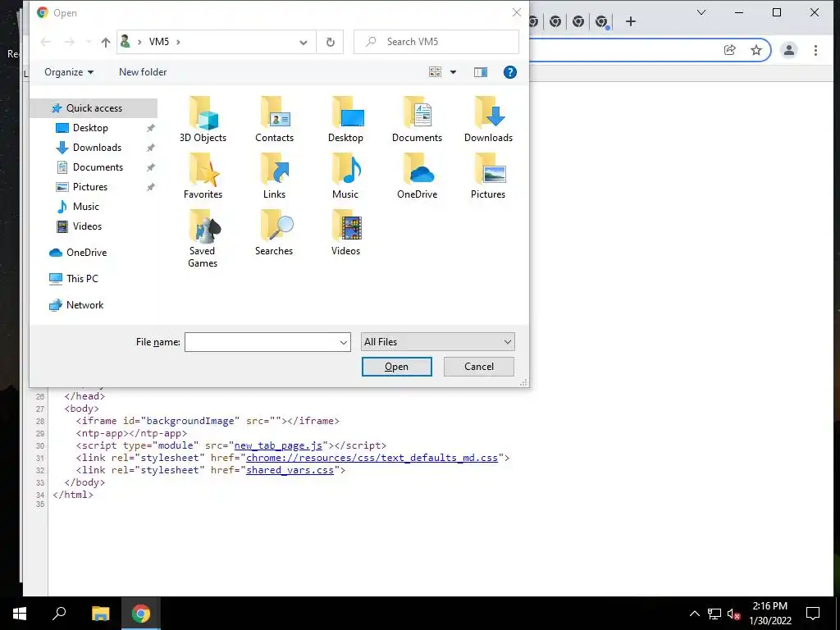
Task: Click the Open button
Action: point(397,367)
